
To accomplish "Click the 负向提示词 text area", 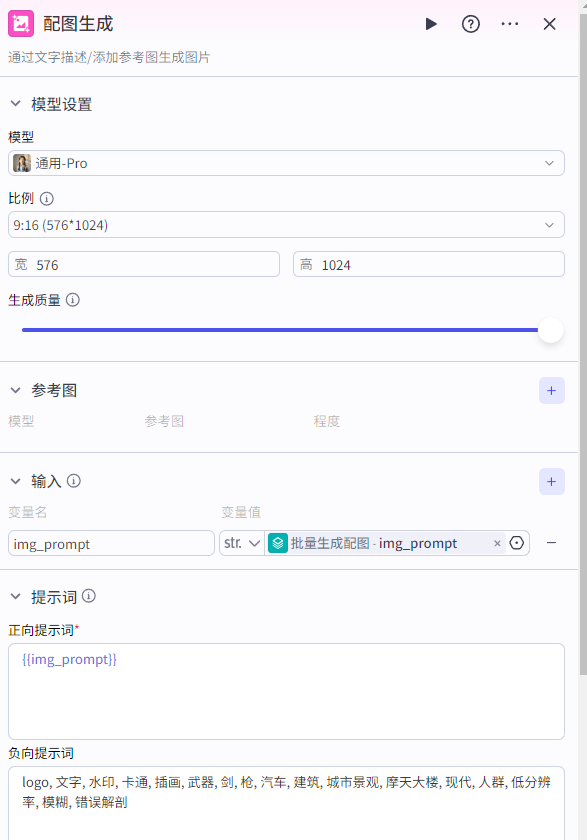I will click(287, 803).
